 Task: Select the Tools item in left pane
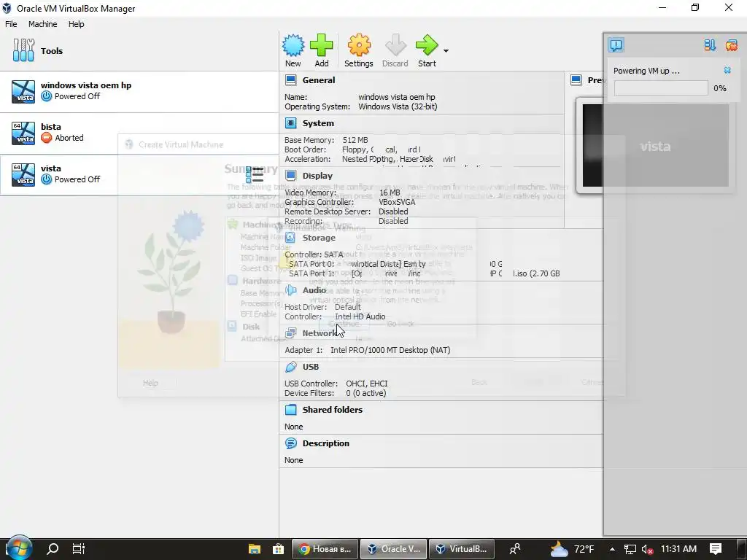(139, 50)
